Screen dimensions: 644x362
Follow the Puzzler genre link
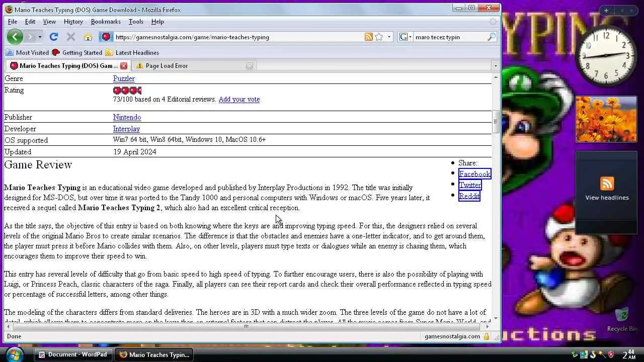pos(124,78)
